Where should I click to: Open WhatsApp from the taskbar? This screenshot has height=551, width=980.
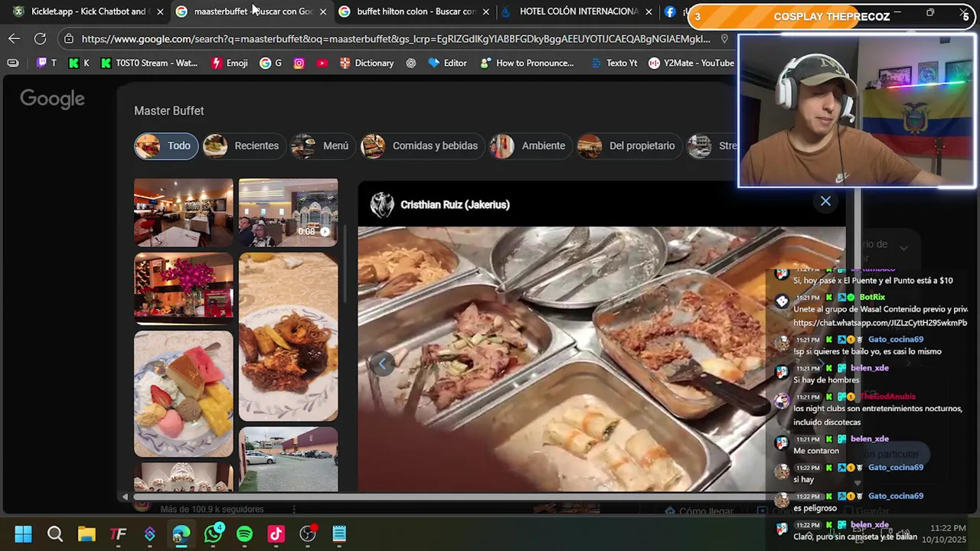[214, 534]
